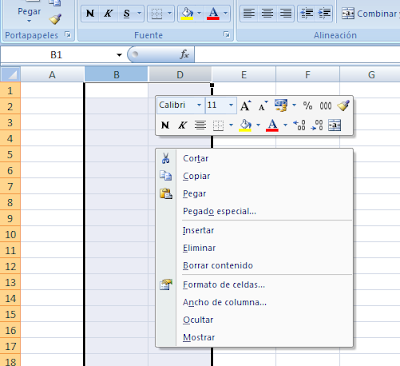Apply yellow fill color bucket in ribbon

[187, 14]
